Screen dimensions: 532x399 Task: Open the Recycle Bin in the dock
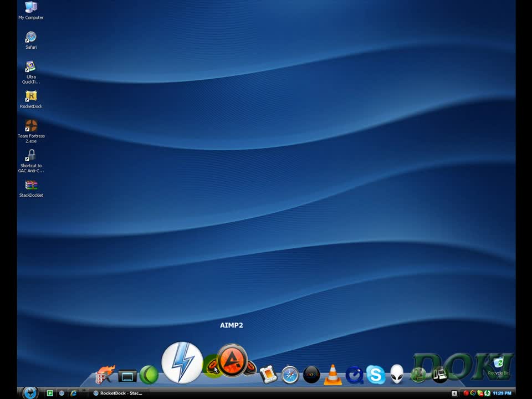pyautogui.click(x=498, y=366)
